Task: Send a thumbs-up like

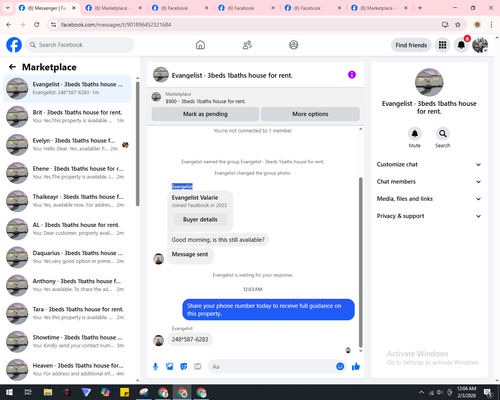Action: point(356,367)
